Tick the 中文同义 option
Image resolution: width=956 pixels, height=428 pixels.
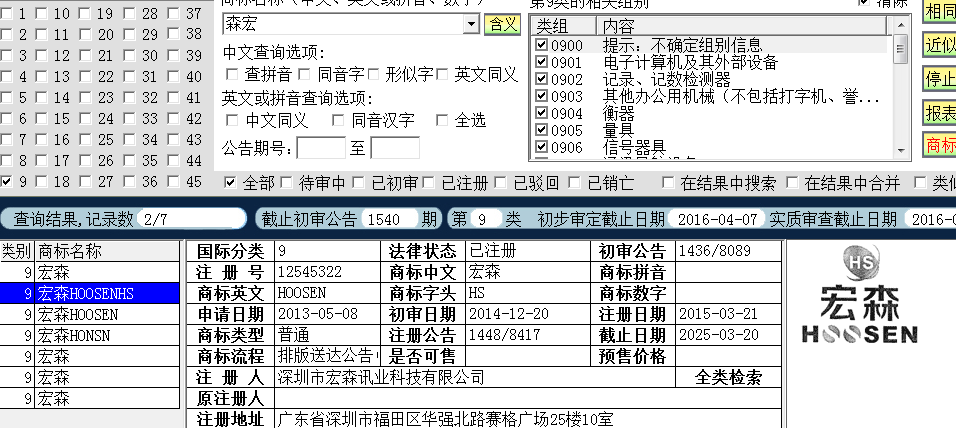[232, 120]
